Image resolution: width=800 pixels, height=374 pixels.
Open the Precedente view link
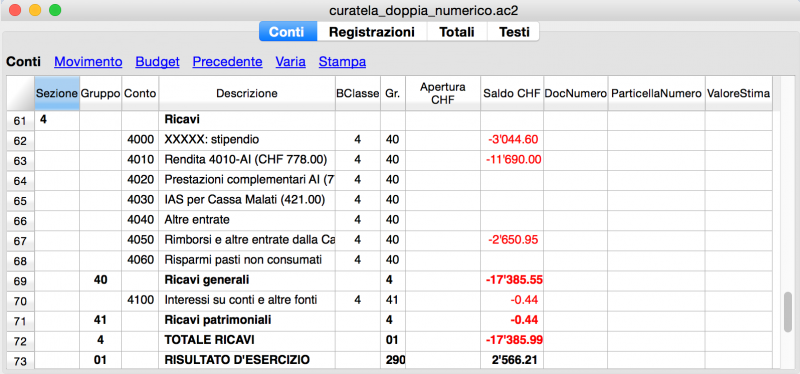(227, 62)
